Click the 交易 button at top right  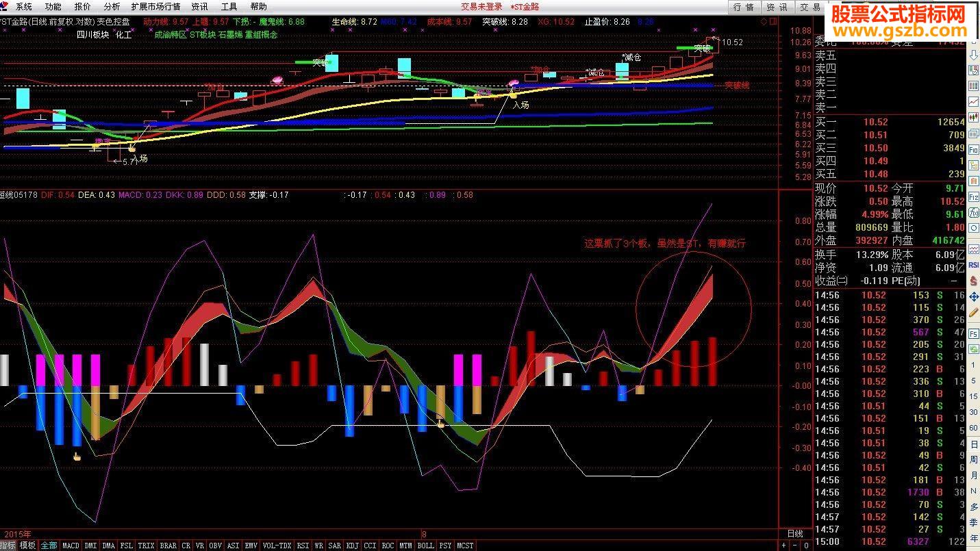809,7
